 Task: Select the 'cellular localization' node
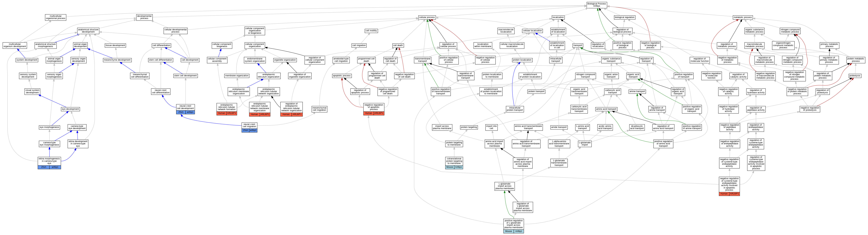[532, 31]
